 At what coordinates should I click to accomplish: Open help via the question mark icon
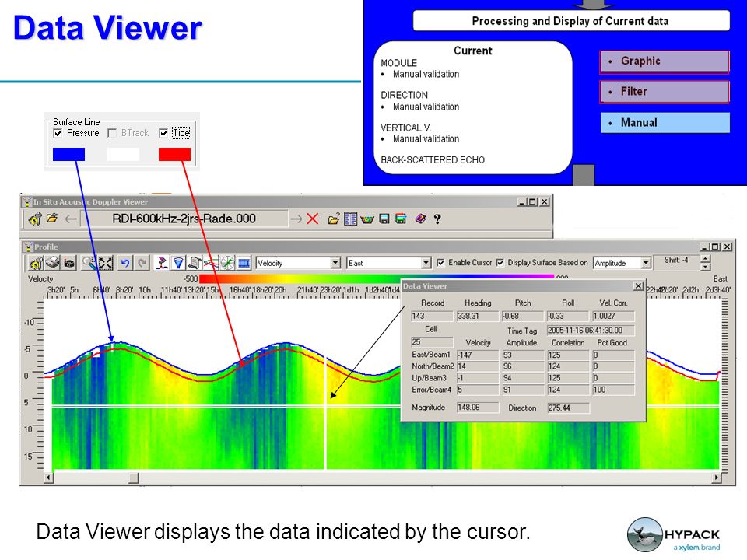[x=437, y=219]
